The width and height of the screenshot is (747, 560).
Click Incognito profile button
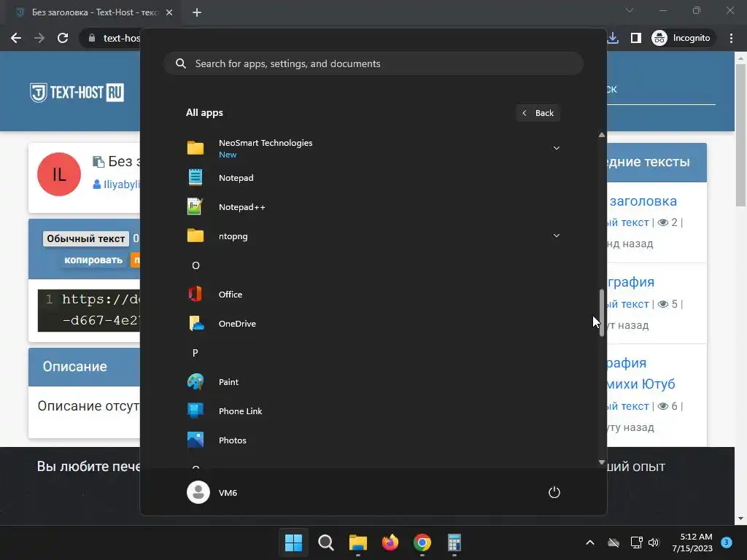682,38
